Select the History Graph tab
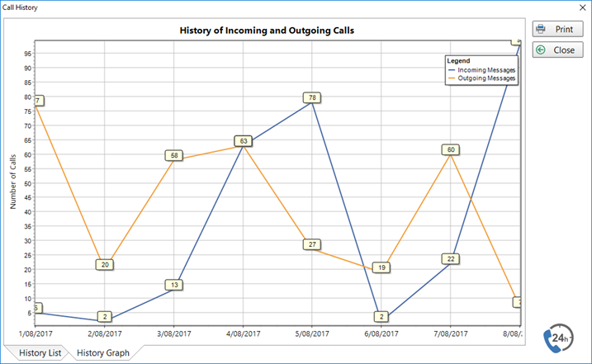 pos(102,352)
